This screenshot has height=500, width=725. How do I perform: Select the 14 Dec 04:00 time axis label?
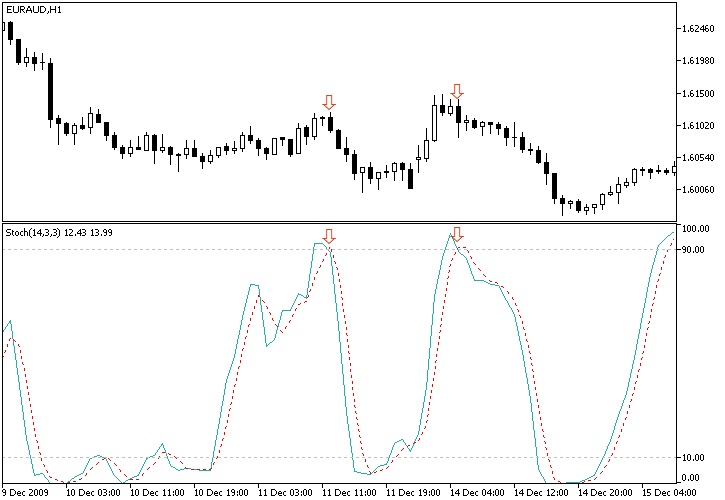[x=476, y=492]
